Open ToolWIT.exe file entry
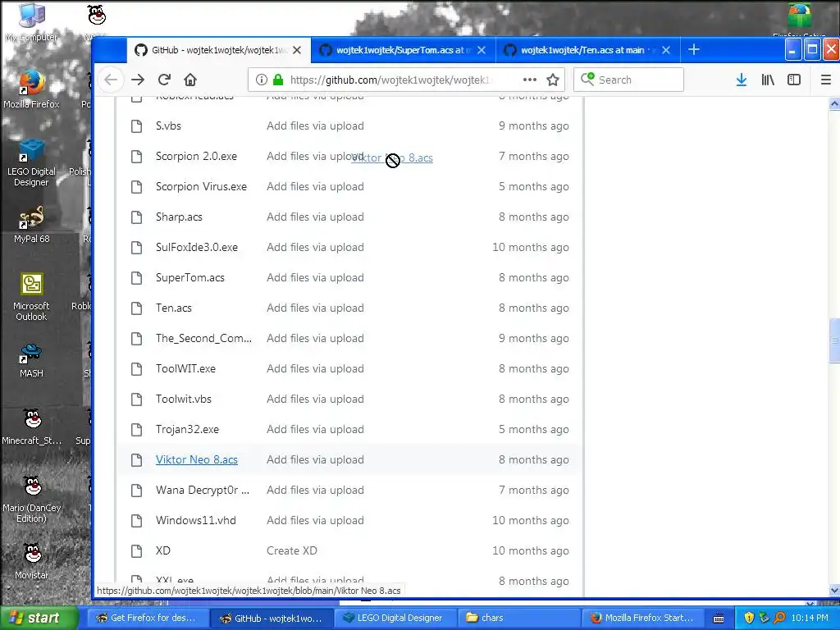This screenshot has width=840, height=630. coord(186,368)
